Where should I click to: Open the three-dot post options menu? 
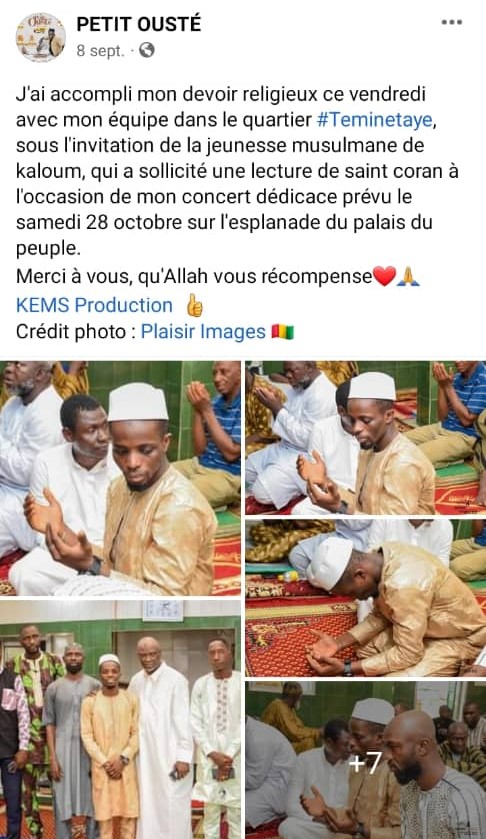tap(451, 22)
